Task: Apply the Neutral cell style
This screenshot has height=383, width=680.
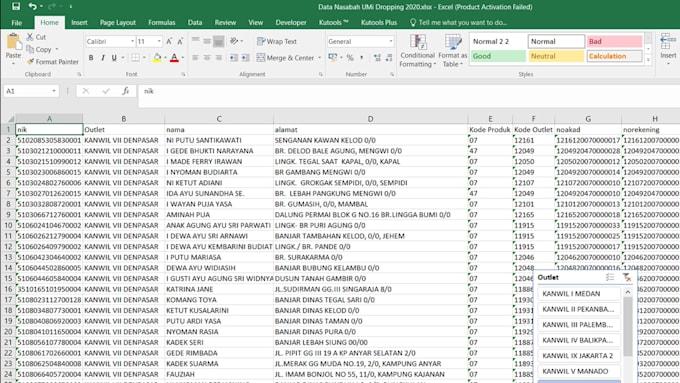Action: pos(556,56)
